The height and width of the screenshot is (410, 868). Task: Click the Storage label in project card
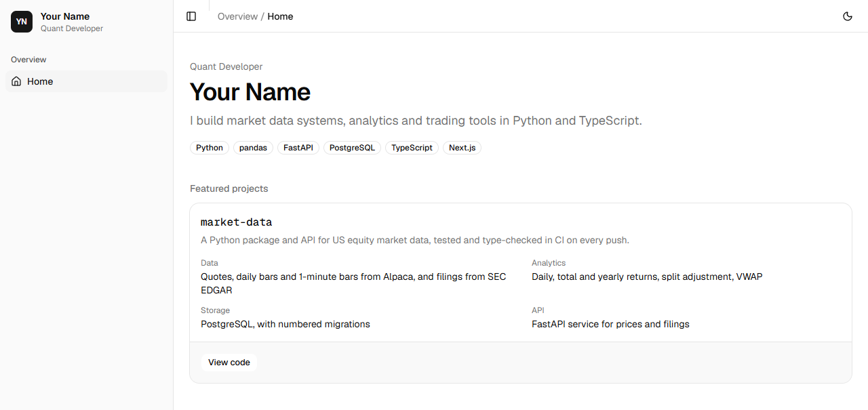pos(215,310)
